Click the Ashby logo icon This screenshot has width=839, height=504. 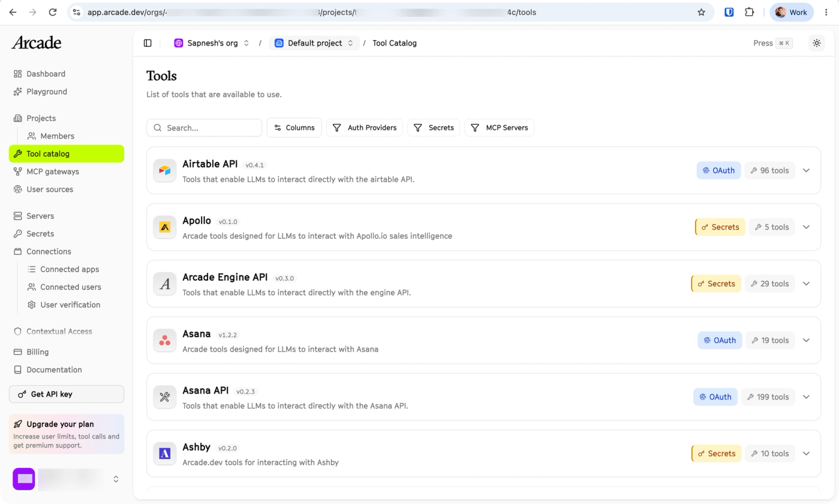pos(165,453)
